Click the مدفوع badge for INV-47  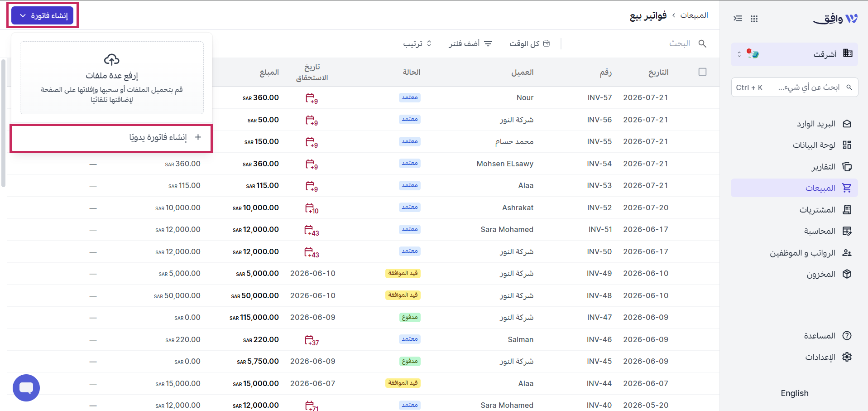[x=410, y=317]
